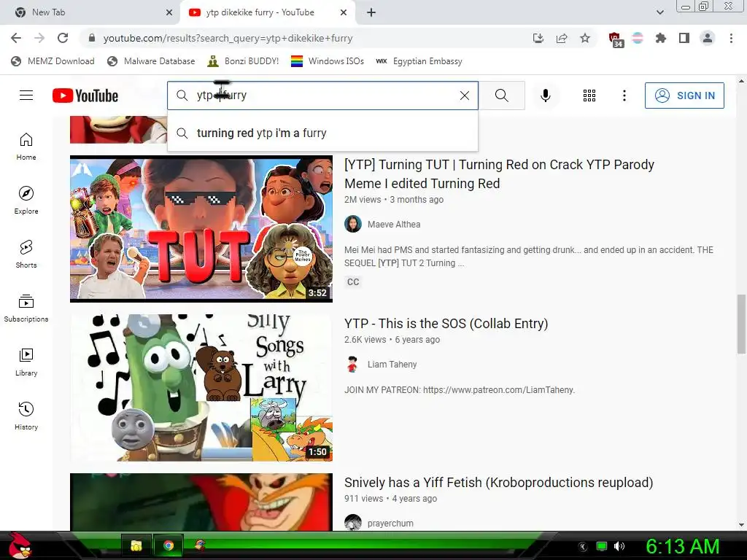Screen dimensions: 747x560
Task: Open the Windows ISOs bookmark
Action: pos(328,61)
